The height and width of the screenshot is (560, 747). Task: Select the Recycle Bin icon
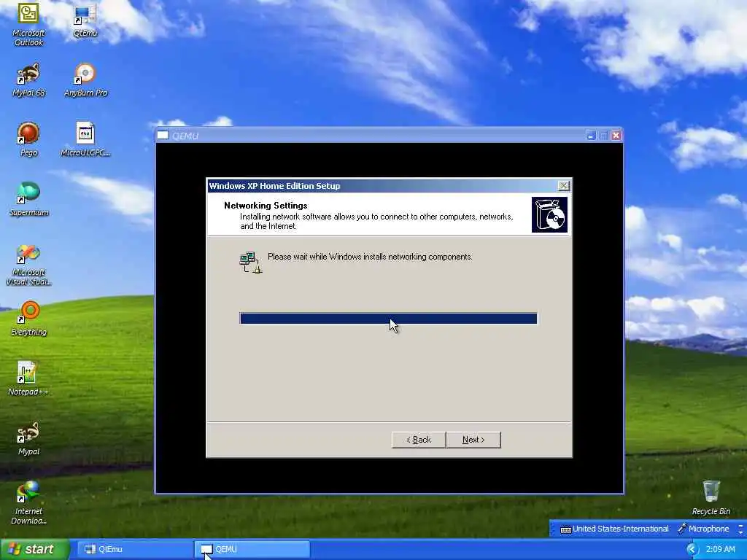pyautogui.click(x=711, y=498)
